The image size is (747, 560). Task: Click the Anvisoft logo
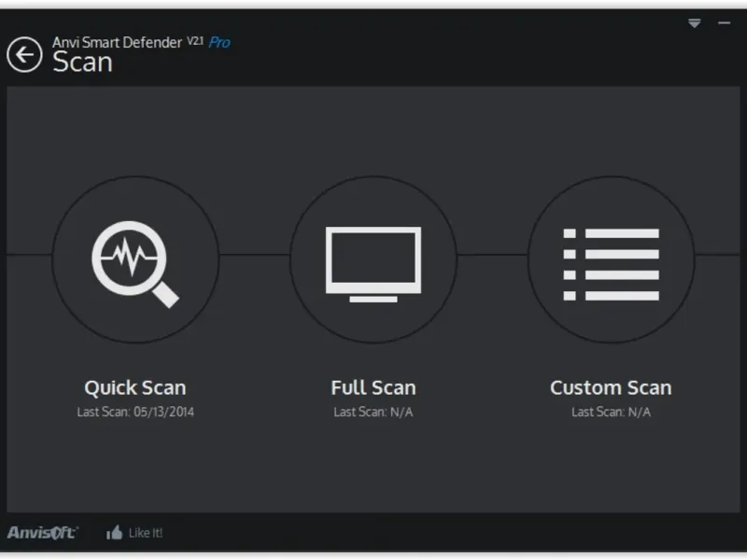(x=42, y=532)
